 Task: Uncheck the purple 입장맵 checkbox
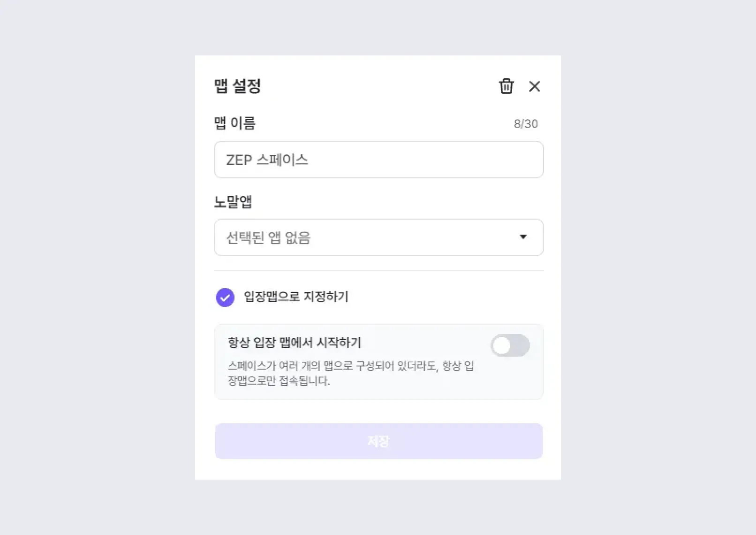point(225,297)
